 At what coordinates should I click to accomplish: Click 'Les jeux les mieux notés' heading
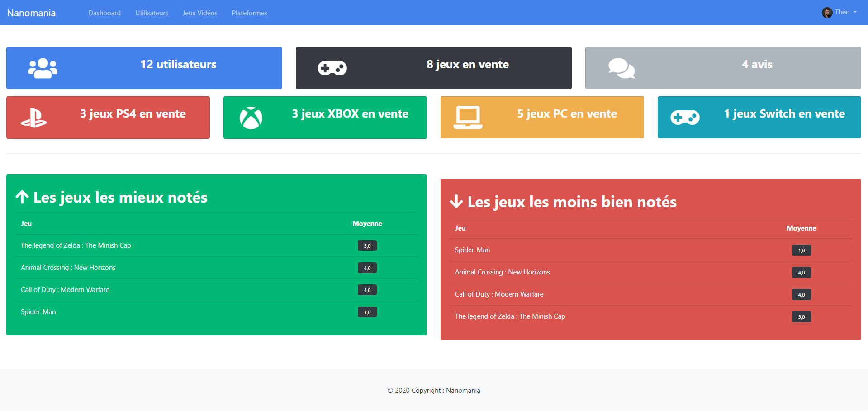(x=120, y=198)
